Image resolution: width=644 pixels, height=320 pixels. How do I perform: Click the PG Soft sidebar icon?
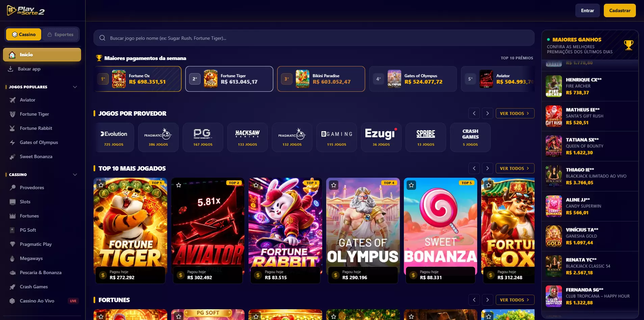12,230
